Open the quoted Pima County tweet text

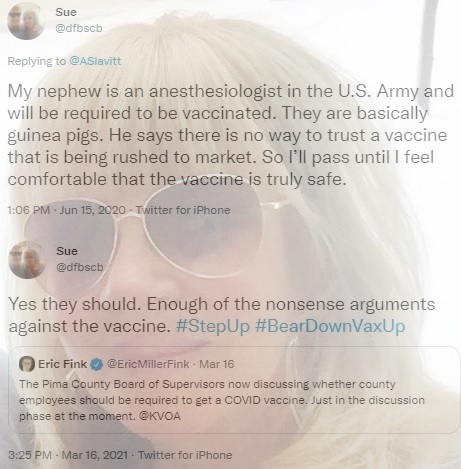[222, 400]
